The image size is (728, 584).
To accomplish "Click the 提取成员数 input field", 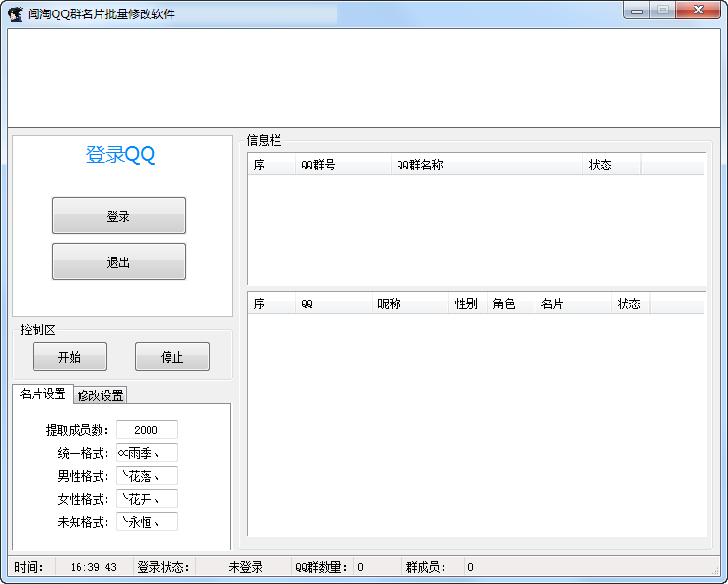I will click(x=147, y=430).
